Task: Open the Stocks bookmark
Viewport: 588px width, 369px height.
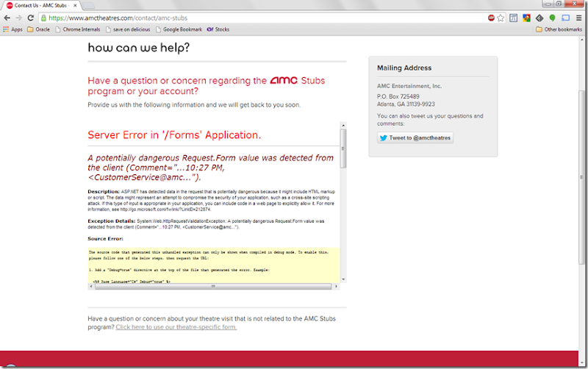Action: coord(218,29)
